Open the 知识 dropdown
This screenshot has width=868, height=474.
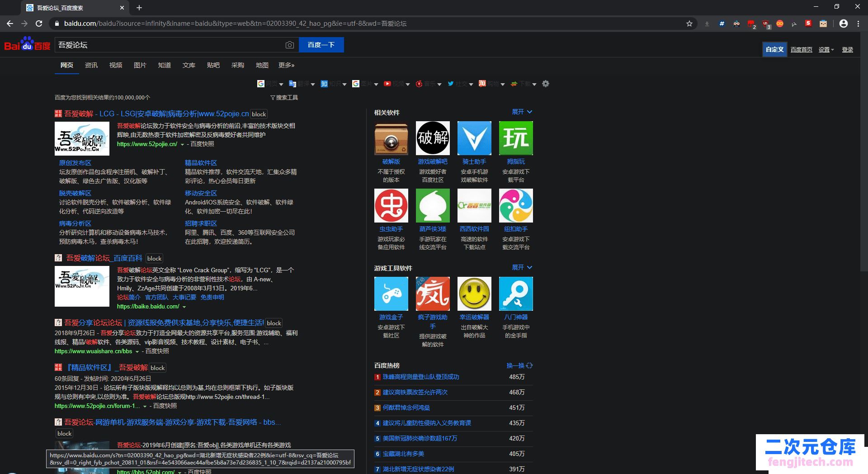[334, 84]
